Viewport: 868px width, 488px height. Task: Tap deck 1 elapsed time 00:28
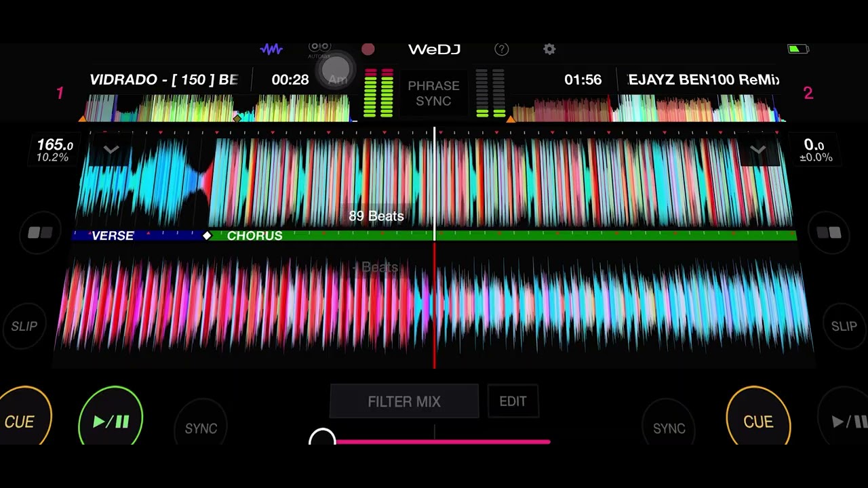pyautogui.click(x=290, y=80)
